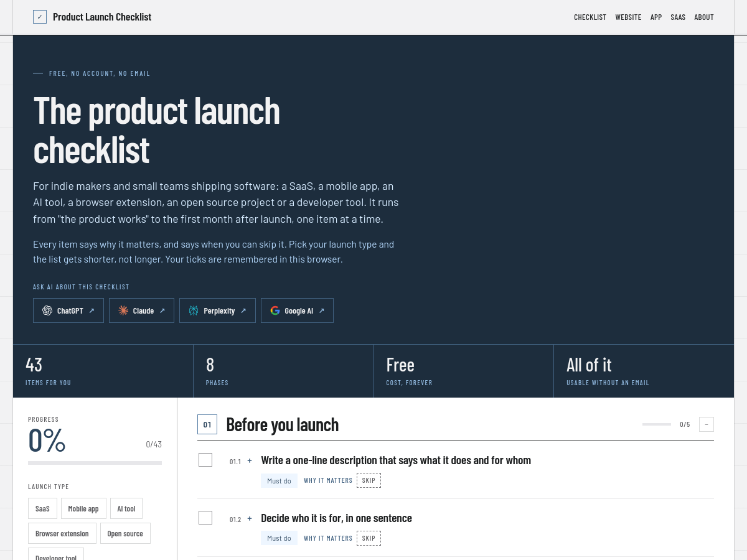Open the WEBSITE nav item
The image size is (747, 560).
point(628,17)
